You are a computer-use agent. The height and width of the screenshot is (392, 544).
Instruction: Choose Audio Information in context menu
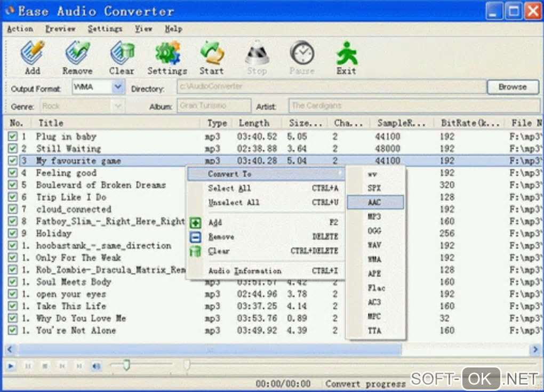click(x=266, y=271)
